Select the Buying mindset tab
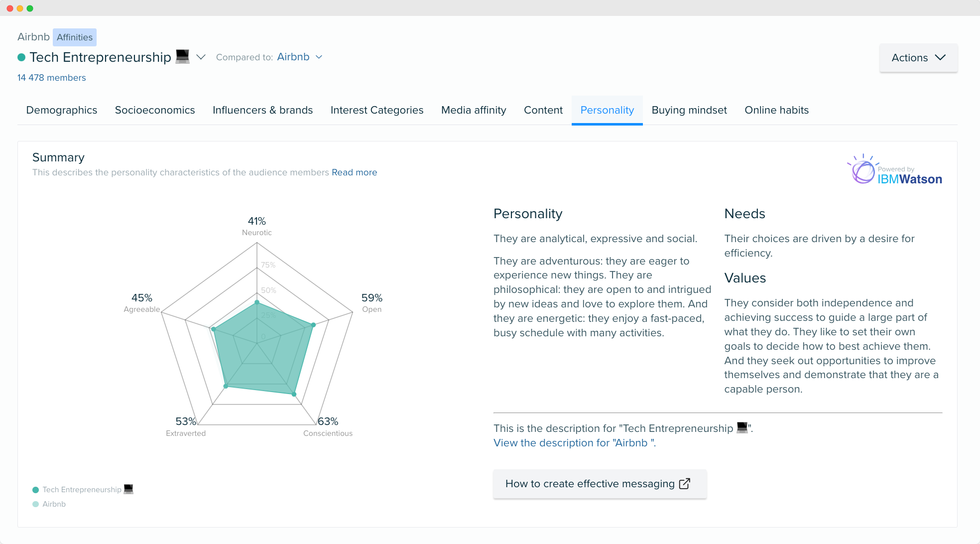 pyautogui.click(x=690, y=110)
